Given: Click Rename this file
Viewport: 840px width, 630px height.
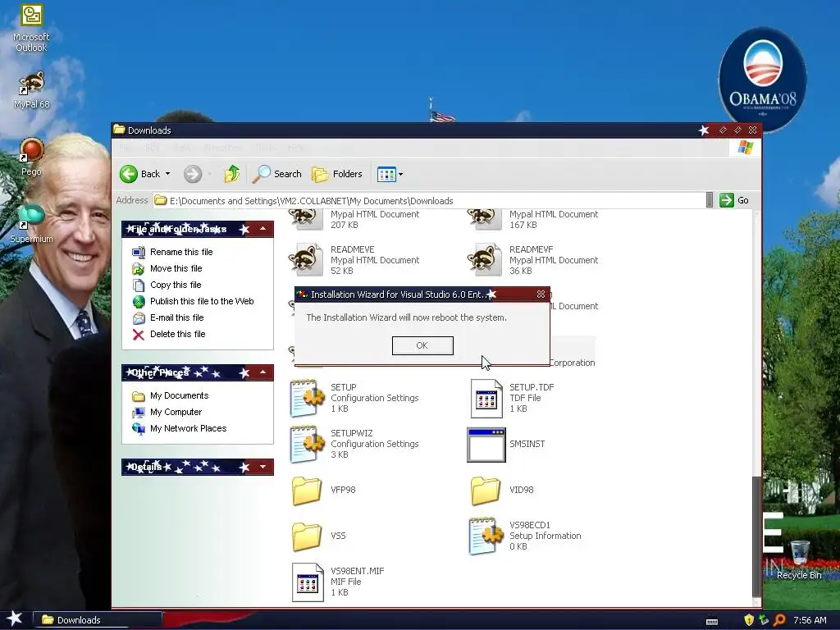Looking at the screenshot, I should click(x=181, y=252).
